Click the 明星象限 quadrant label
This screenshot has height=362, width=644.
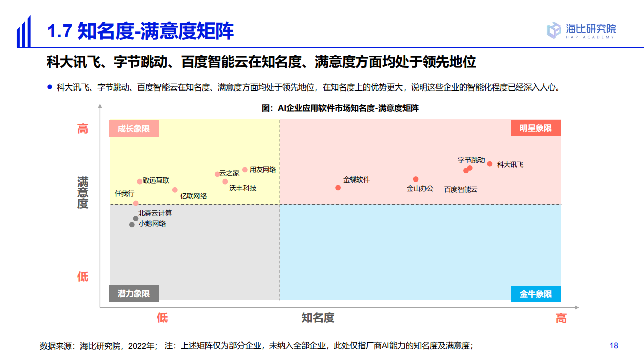[x=536, y=128]
